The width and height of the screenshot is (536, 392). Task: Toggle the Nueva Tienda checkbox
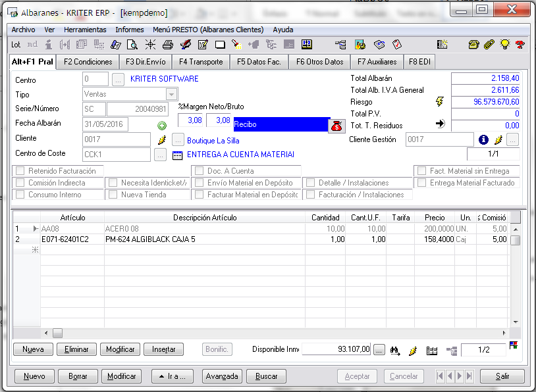(113, 195)
